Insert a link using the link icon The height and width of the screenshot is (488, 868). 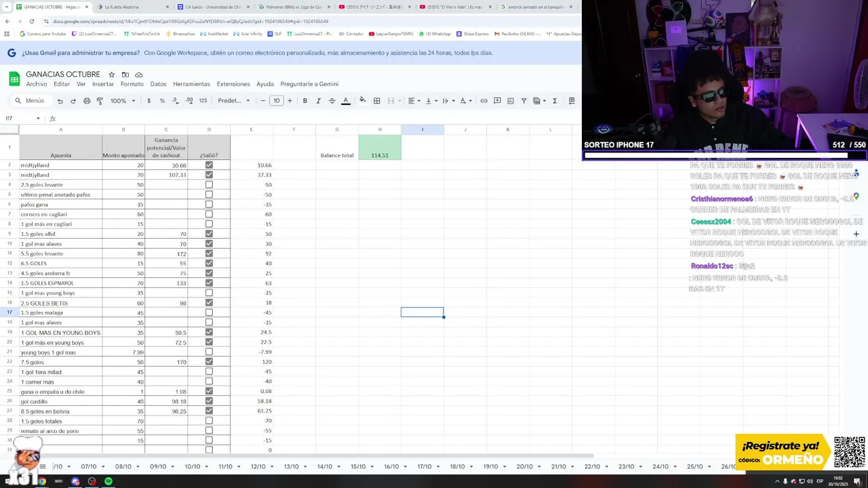(484, 101)
